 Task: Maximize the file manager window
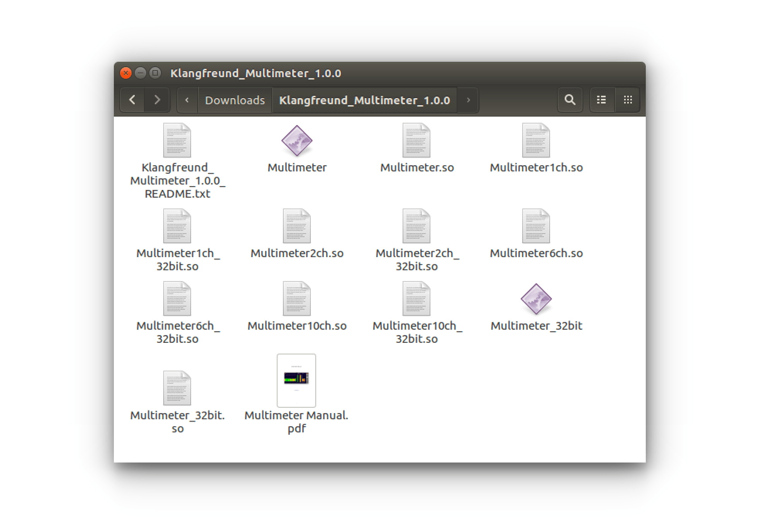pos(155,73)
